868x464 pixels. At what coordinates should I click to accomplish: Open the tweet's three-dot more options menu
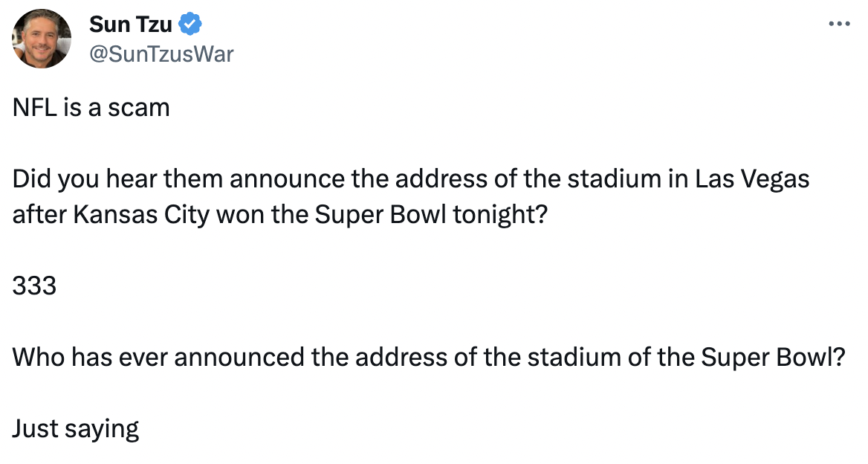click(x=838, y=24)
